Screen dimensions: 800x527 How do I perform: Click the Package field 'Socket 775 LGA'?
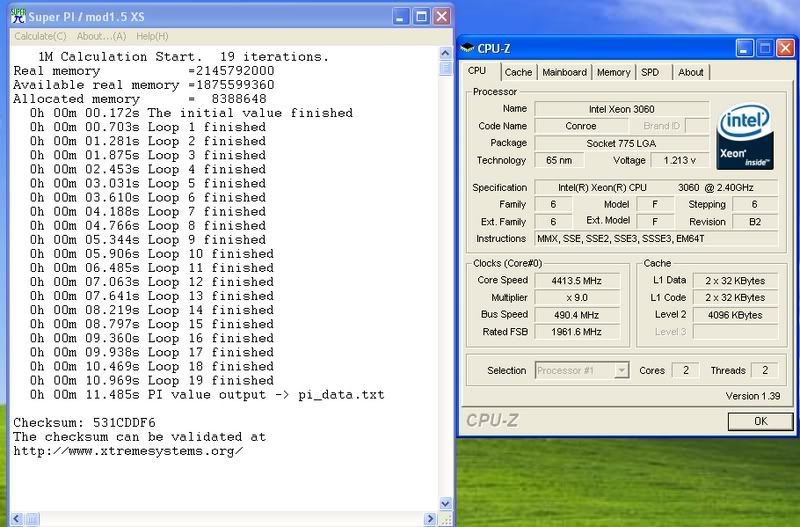coord(621,143)
